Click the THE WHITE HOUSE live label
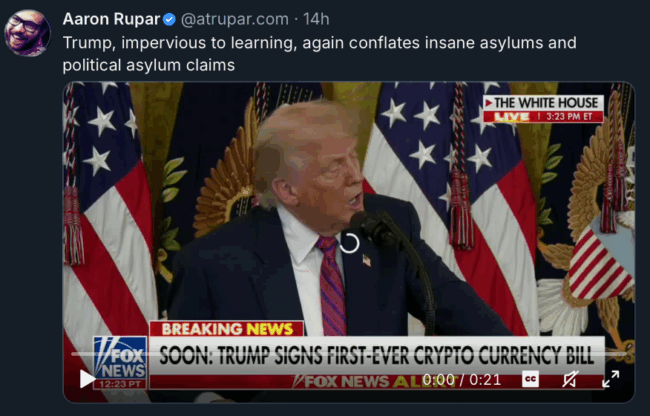This screenshot has width=650, height=416. tap(543, 103)
